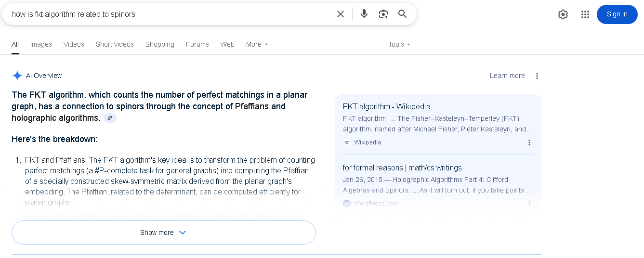Select the Short videos tab
The height and width of the screenshot is (258, 644).
(115, 44)
